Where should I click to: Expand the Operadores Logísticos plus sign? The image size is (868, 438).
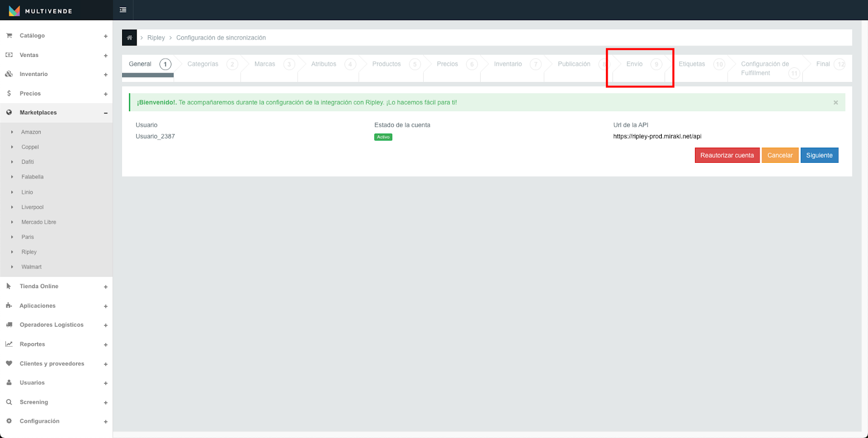pyautogui.click(x=106, y=326)
